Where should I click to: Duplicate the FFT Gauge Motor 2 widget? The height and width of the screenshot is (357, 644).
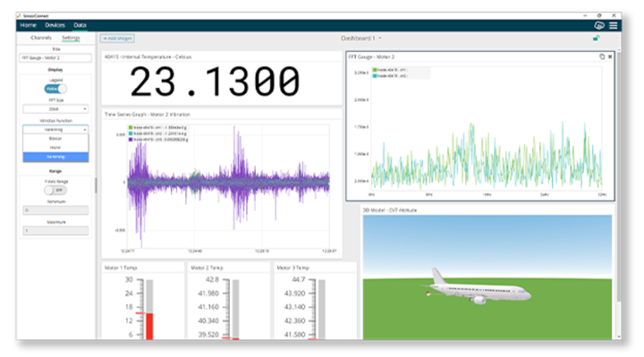pos(602,56)
